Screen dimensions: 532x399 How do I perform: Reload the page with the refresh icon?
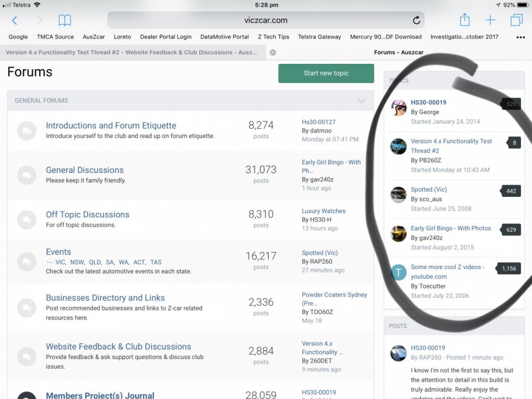[417, 21]
